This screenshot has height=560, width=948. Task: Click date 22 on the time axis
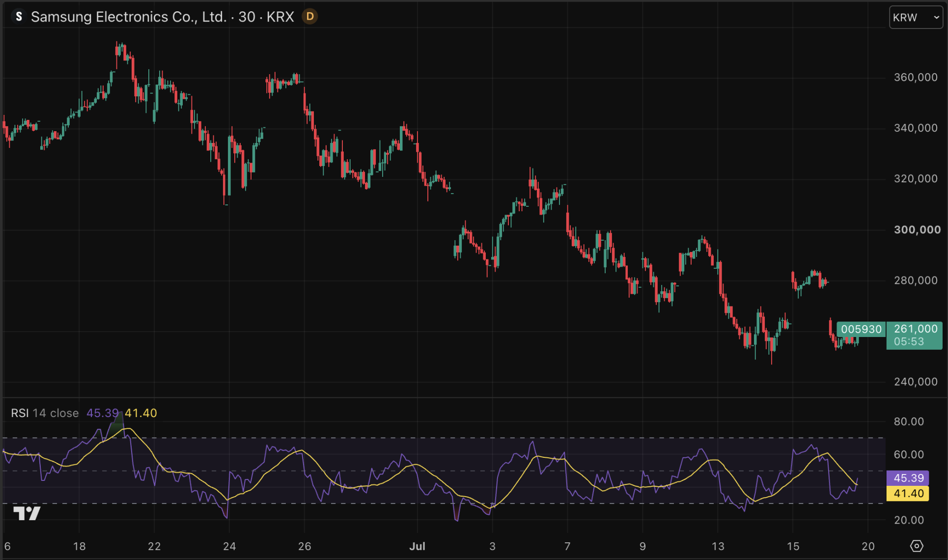(154, 546)
